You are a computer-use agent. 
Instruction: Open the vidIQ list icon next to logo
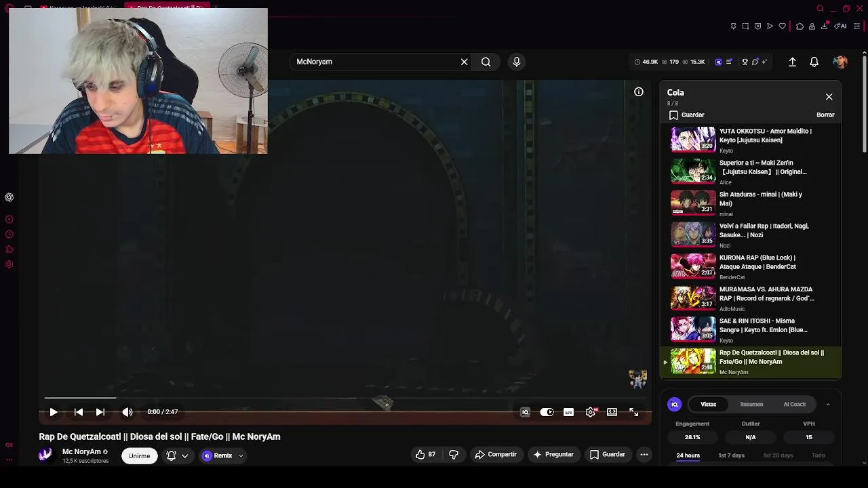pos(729,62)
